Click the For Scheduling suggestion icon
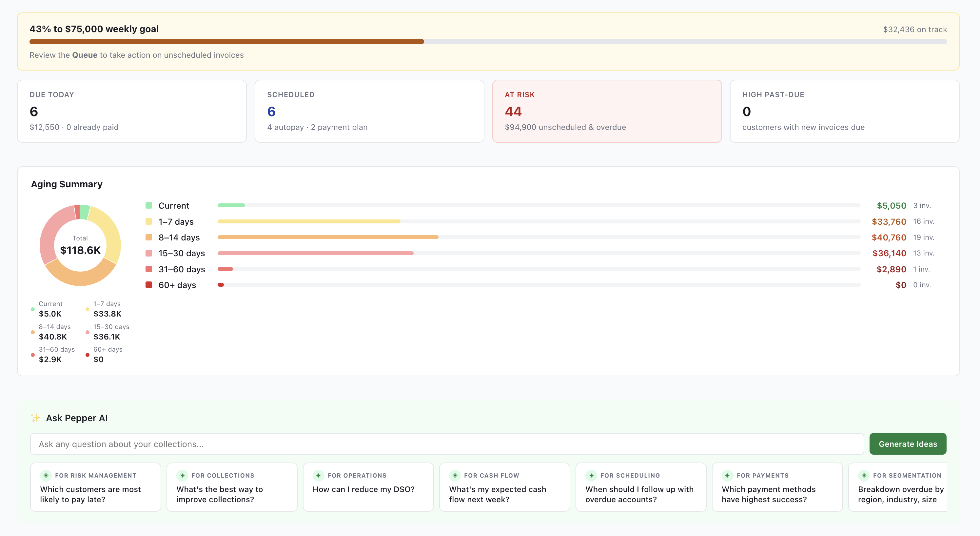This screenshot has height=536, width=980. tap(591, 475)
